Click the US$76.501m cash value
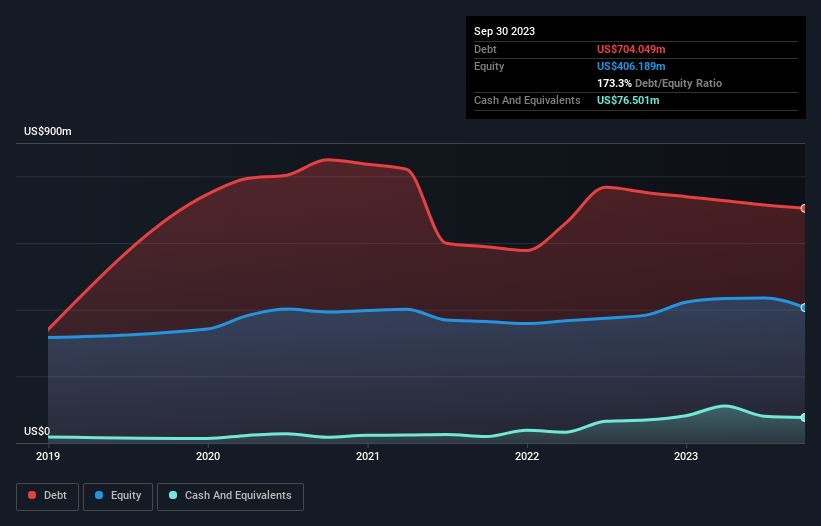Image resolution: width=821 pixels, height=526 pixels. coord(628,100)
